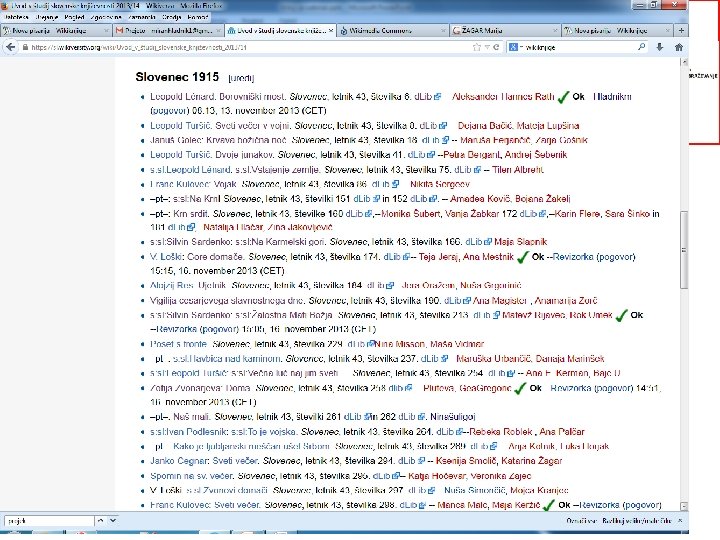Close the ŽAGAR Marija tab
The width and height of the screenshot is (720, 540).
point(555,31)
